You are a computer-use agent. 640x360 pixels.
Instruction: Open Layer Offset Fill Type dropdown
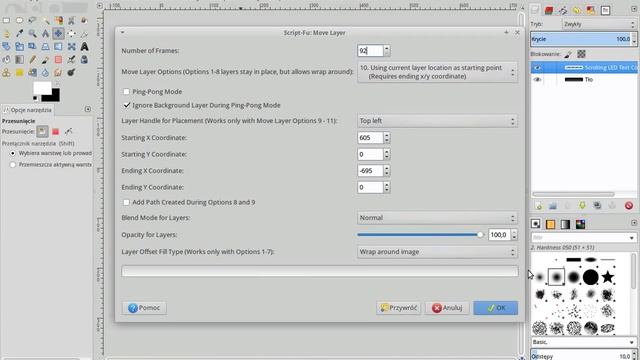pyautogui.click(x=438, y=252)
